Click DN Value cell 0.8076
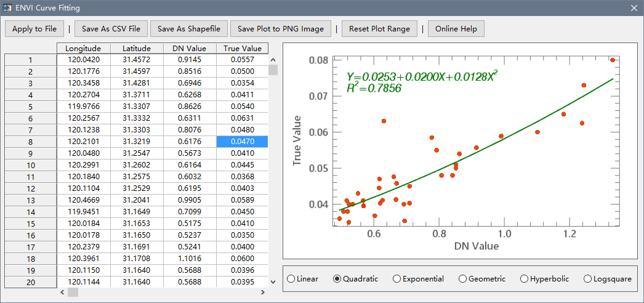The width and height of the screenshot is (644, 303). pyautogui.click(x=190, y=130)
